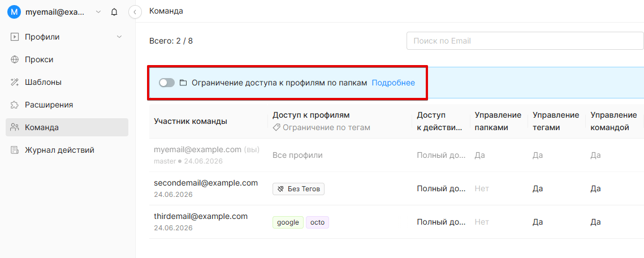Click the blue M account avatar
Image resolution: width=644 pixels, height=258 pixels.
pos(14,12)
